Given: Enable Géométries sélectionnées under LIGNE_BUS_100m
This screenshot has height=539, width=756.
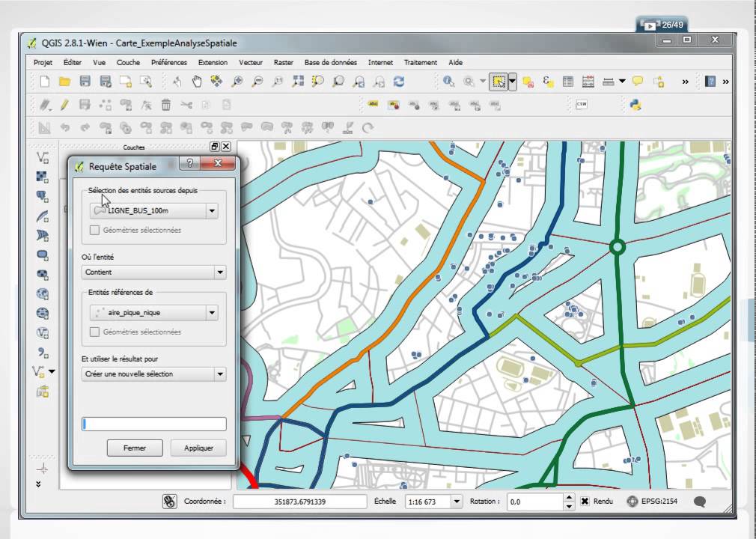Looking at the screenshot, I should [x=95, y=230].
